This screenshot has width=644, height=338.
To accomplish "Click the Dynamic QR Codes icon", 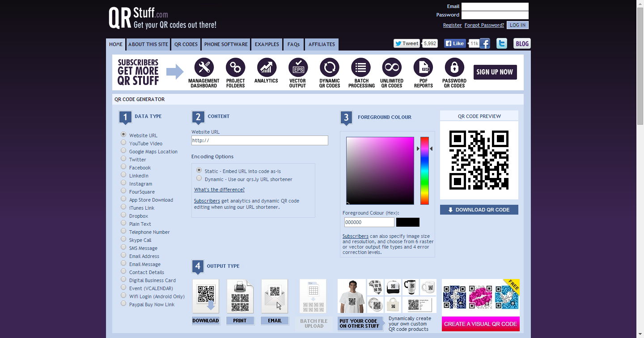I will click(330, 68).
